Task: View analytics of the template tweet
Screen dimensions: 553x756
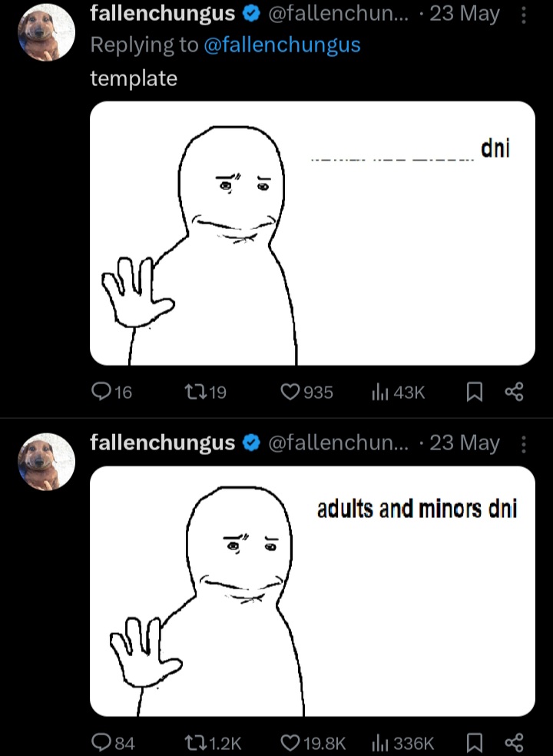Action: pyautogui.click(x=380, y=393)
